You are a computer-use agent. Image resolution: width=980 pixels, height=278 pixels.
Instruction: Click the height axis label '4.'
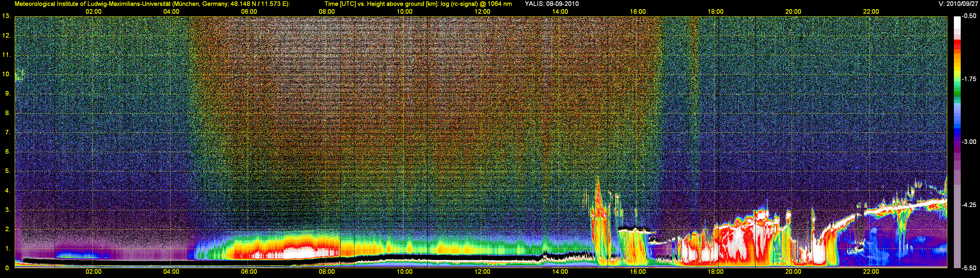[8, 190]
